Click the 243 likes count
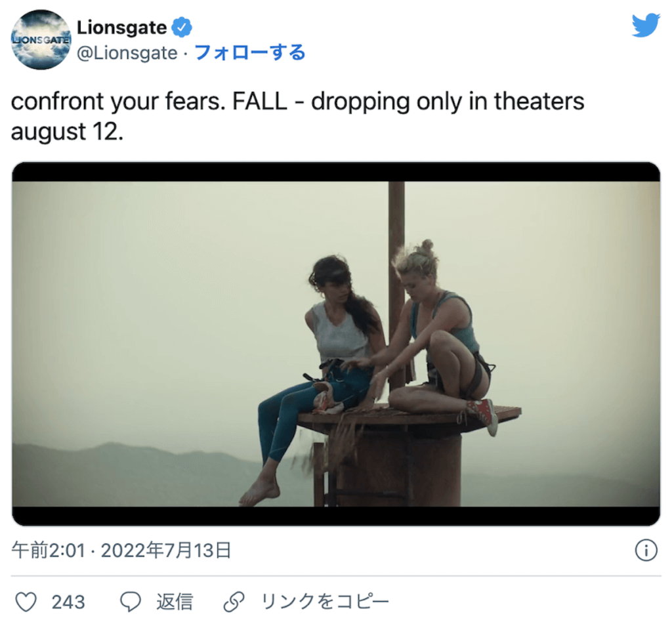The image size is (672, 624). coord(68,602)
